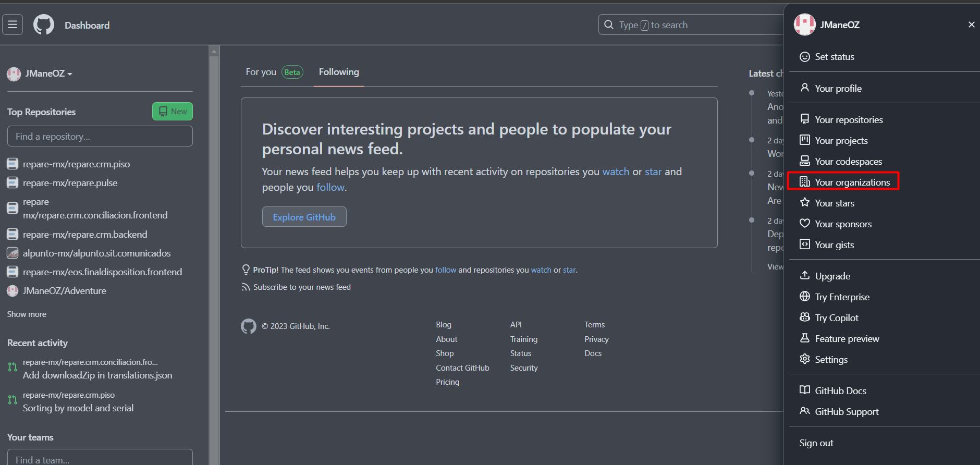Expand repository list with Show more
Image resolution: width=980 pixels, height=465 pixels.
(x=27, y=314)
